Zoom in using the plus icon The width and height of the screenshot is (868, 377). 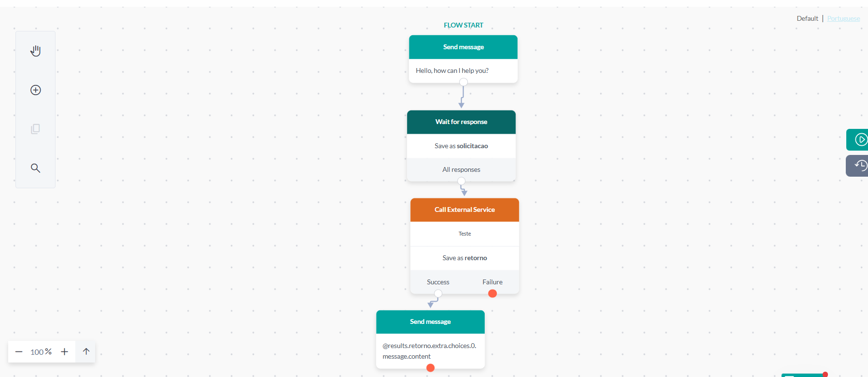click(64, 351)
